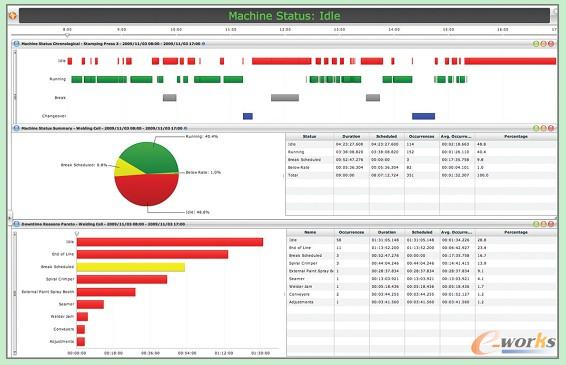Click green button on Chronological panel header
This screenshot has height=365, width=566.
tap(536, 44)
